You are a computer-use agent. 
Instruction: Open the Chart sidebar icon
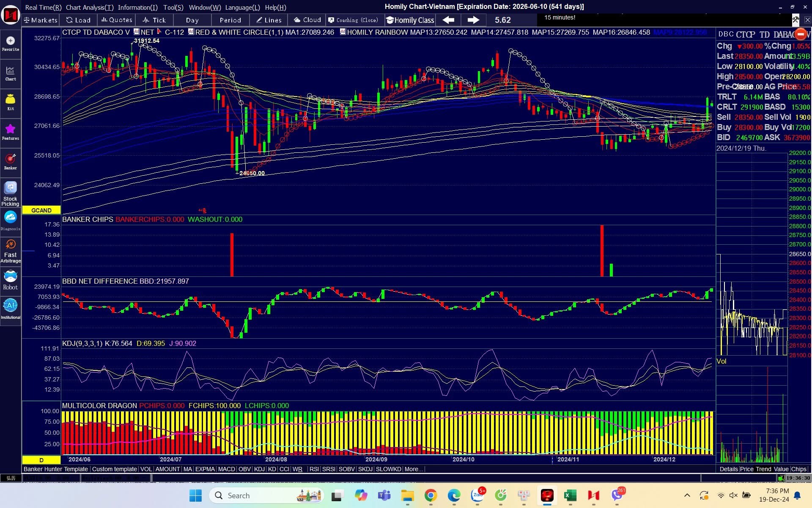pyautogui.click(x=11, y=73)
